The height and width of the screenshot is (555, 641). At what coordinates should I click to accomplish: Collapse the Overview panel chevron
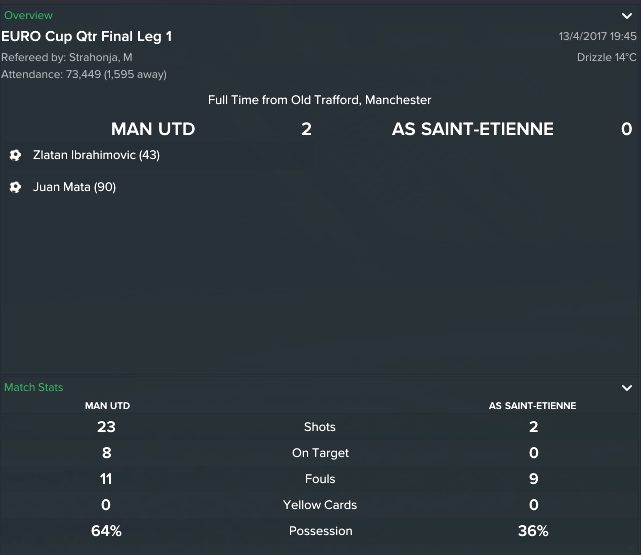tap(627, 16)
